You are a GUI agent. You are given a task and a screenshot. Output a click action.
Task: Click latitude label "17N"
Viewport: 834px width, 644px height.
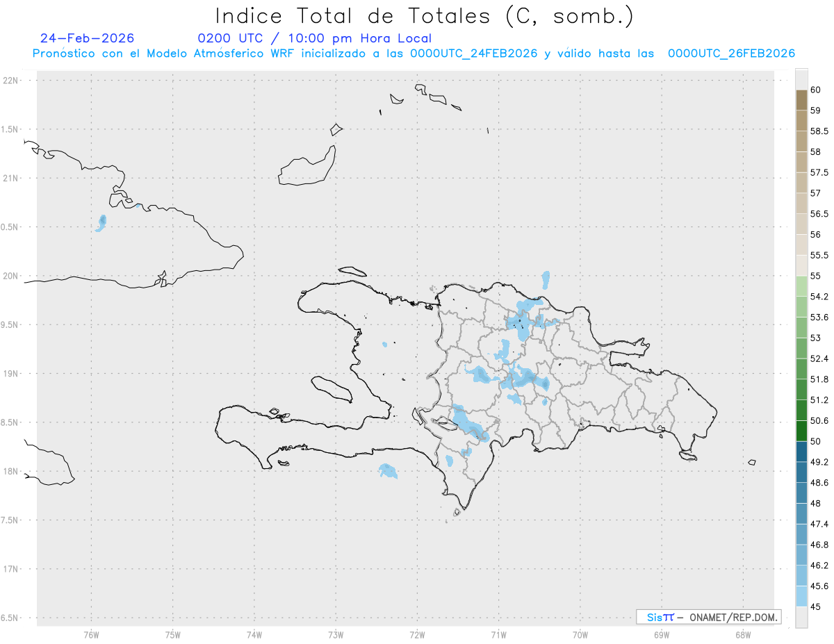point(11,569)
